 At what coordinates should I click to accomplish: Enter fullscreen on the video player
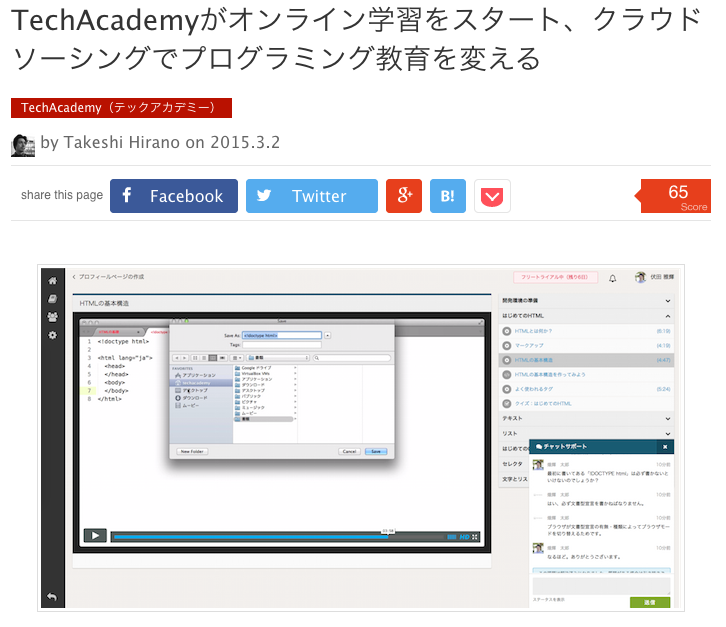[x=475, y=537]
